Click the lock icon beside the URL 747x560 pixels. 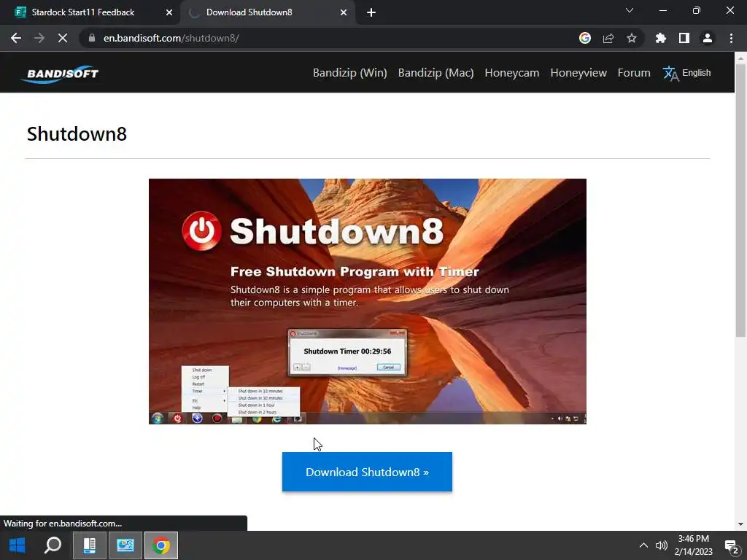(92, 38)
